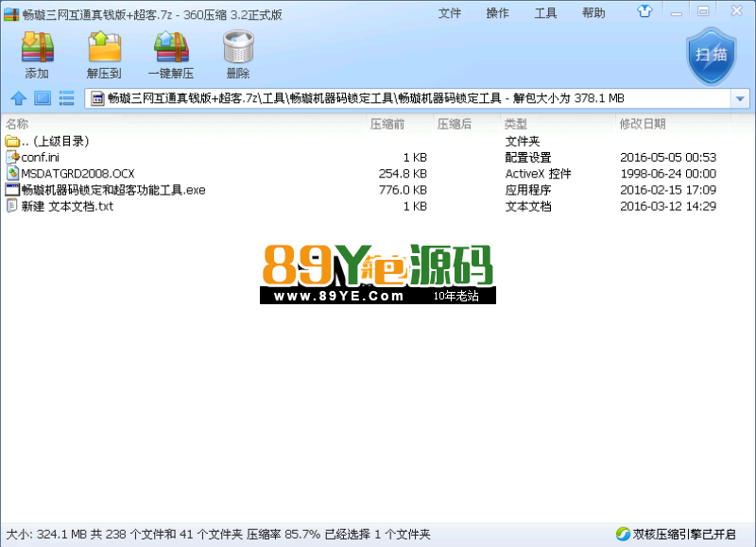Select the "..(上级目录)" row text

(56, 141)
